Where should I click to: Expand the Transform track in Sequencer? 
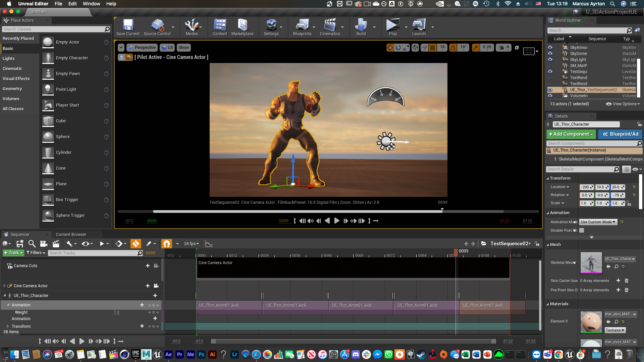(8, 326)
